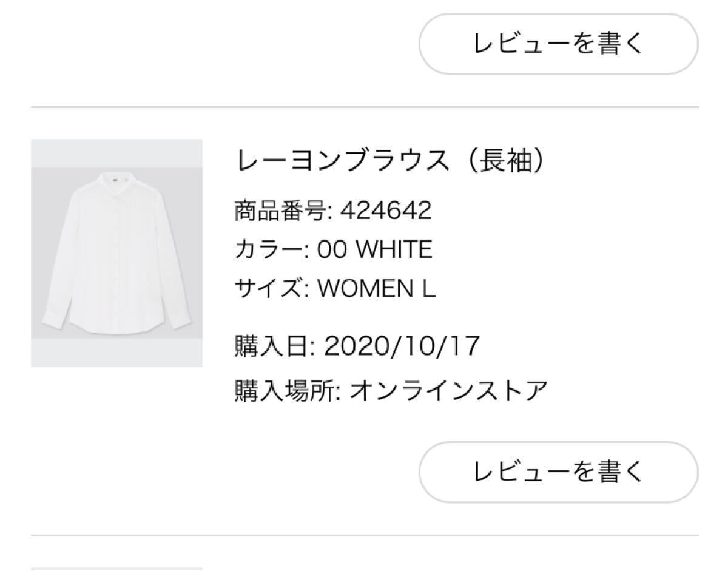Viewport: 728px width, 571px height.
Task: Click the blouse collar in the product image
Action: pyautogui.click(x=116, y=180)
